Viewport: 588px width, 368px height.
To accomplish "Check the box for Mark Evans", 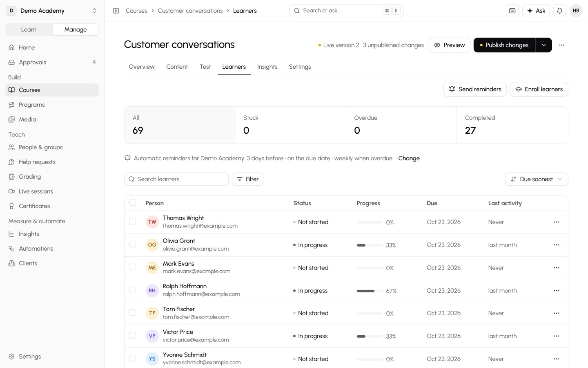I will tap(133, 267).
